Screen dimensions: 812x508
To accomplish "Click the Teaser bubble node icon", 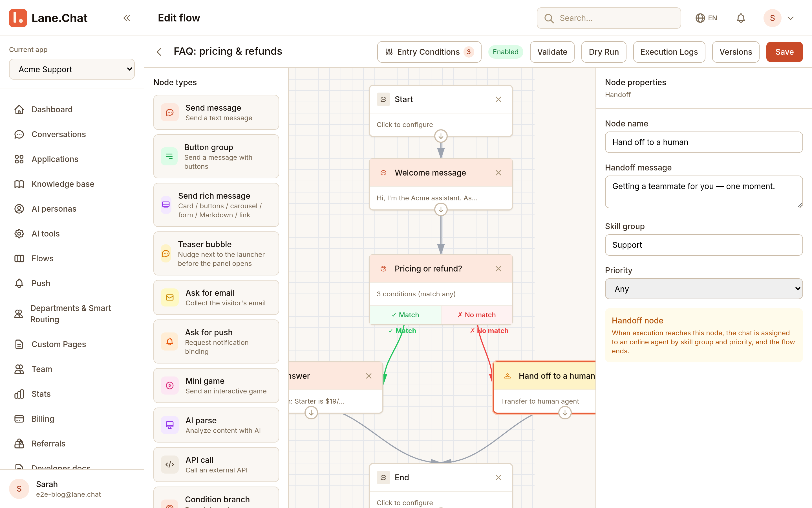I will point(166,254).
